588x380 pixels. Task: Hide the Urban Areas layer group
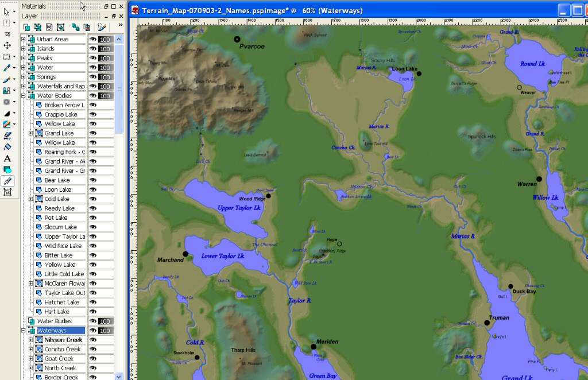[x=92, y=40]
